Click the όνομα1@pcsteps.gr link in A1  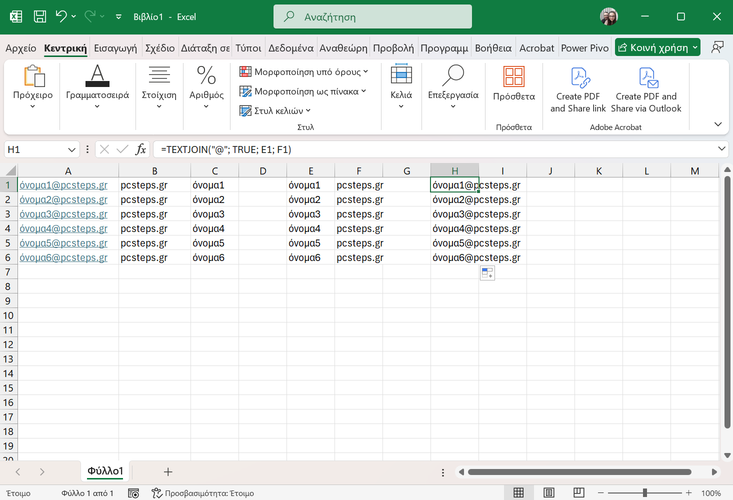point(63,185)
